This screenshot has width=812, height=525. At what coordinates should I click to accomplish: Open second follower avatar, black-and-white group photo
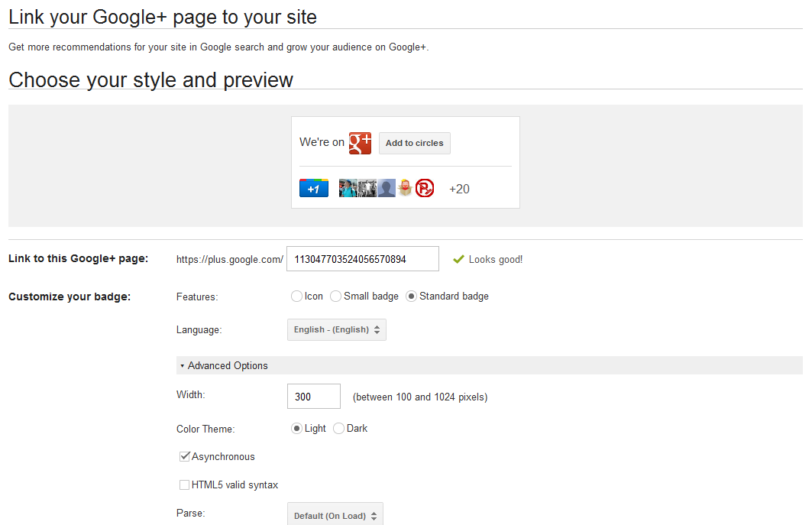click(x=367, y=188)
